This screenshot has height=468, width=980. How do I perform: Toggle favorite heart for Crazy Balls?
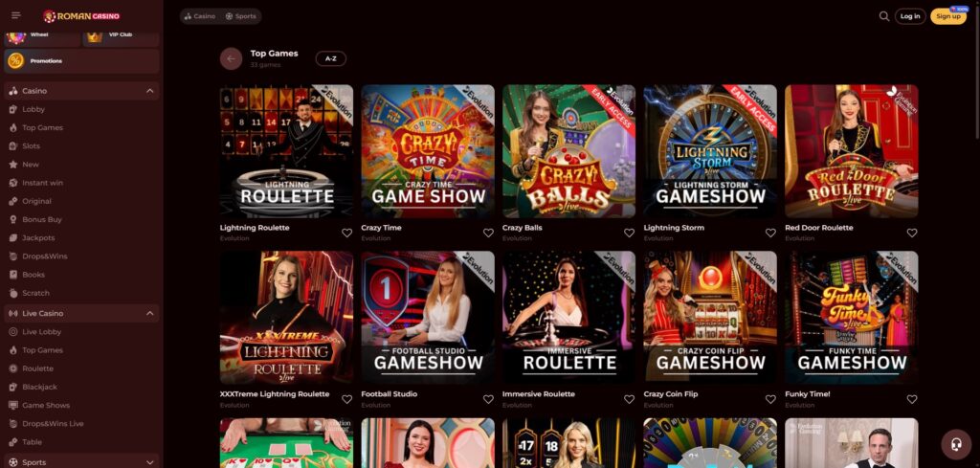click(x=630, y=233)
